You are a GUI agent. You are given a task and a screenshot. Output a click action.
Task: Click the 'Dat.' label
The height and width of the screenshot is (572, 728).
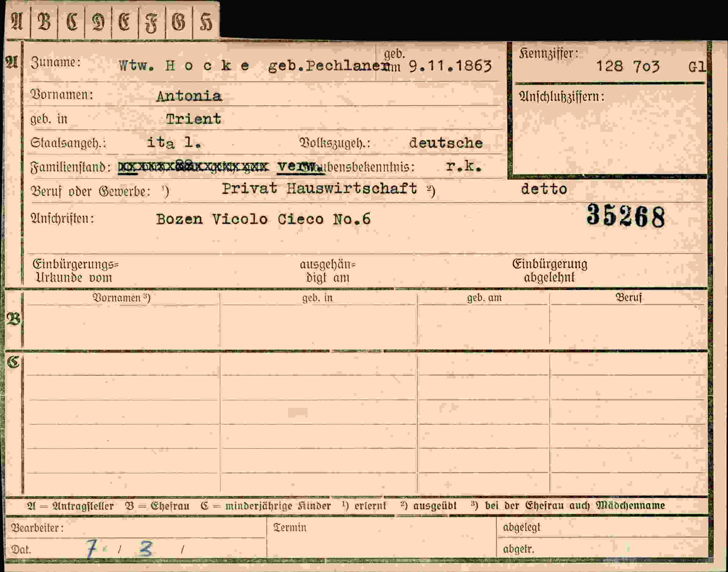tap(21, 549)
